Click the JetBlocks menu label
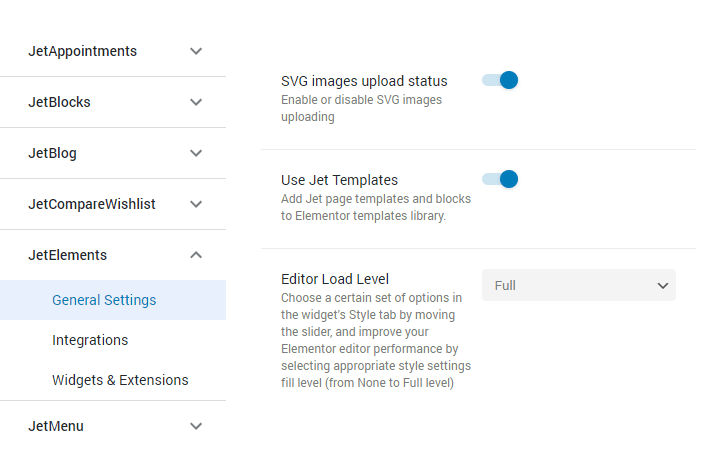 pyautogui.click(x=59, y=102)
